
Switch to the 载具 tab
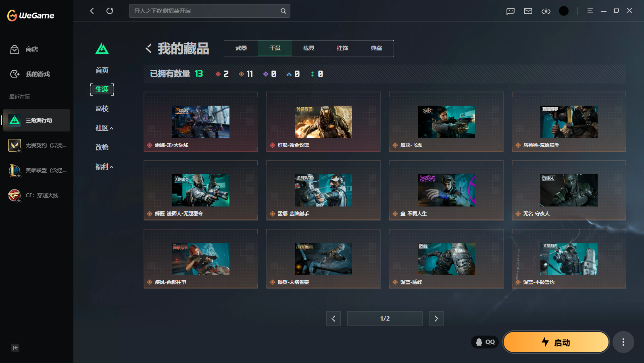coord(309,48)
